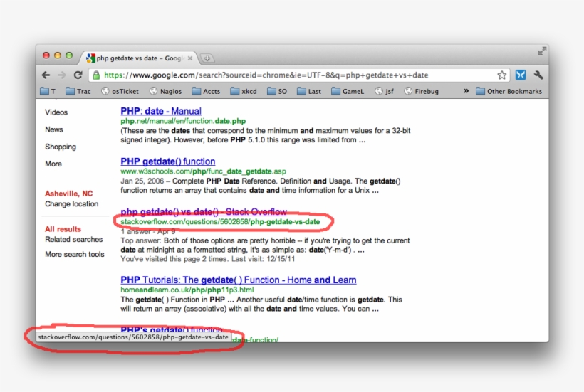
Task: Filter results by Shopping
Action: click(61, 147)
